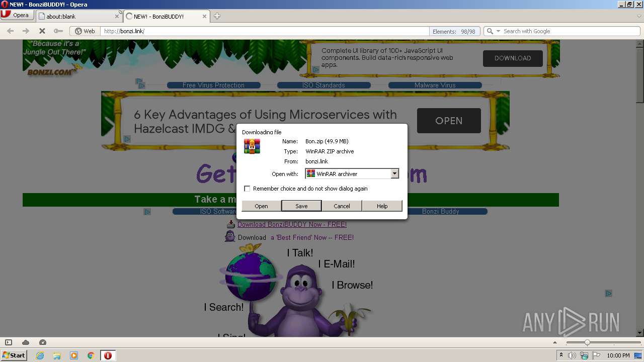
Task: Click the BONZI.COM logo
Action: point(53,71)
